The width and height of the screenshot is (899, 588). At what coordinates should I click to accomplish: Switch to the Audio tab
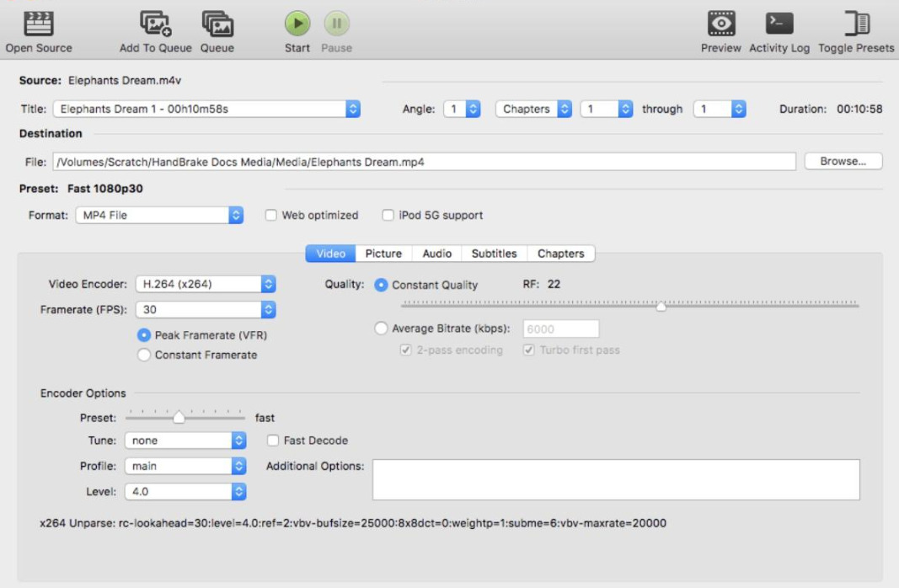pos(437,254)
